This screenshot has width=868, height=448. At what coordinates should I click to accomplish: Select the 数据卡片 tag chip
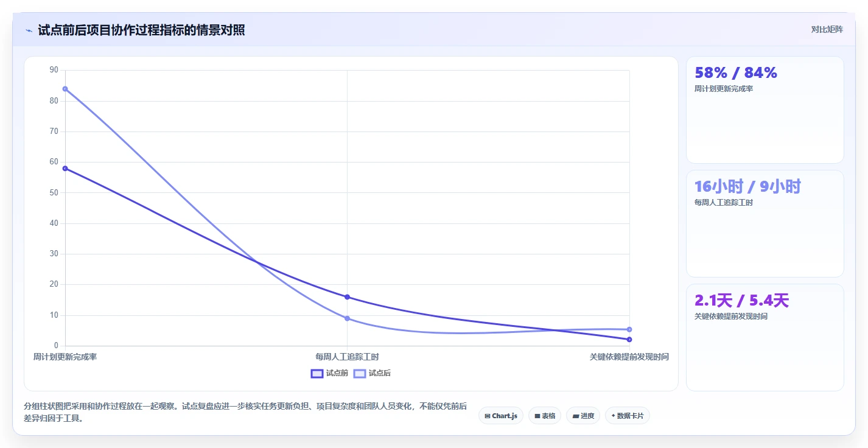(628, 416)
